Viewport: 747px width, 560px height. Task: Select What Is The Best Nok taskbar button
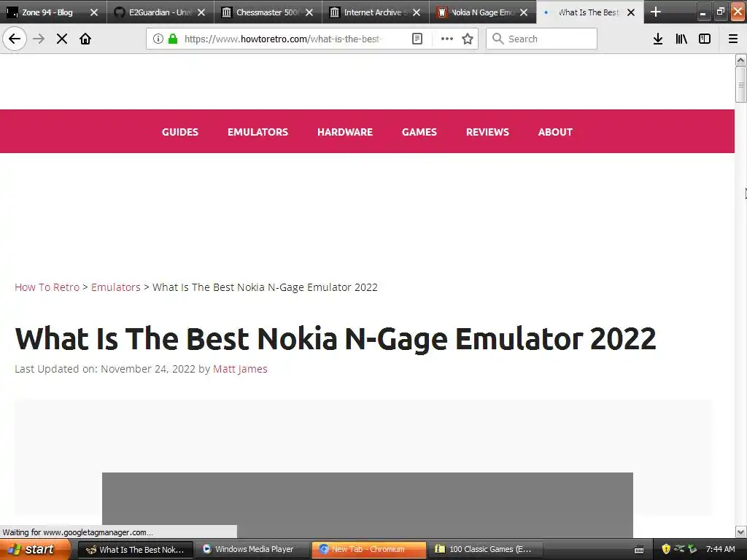(x=136, y=549)
